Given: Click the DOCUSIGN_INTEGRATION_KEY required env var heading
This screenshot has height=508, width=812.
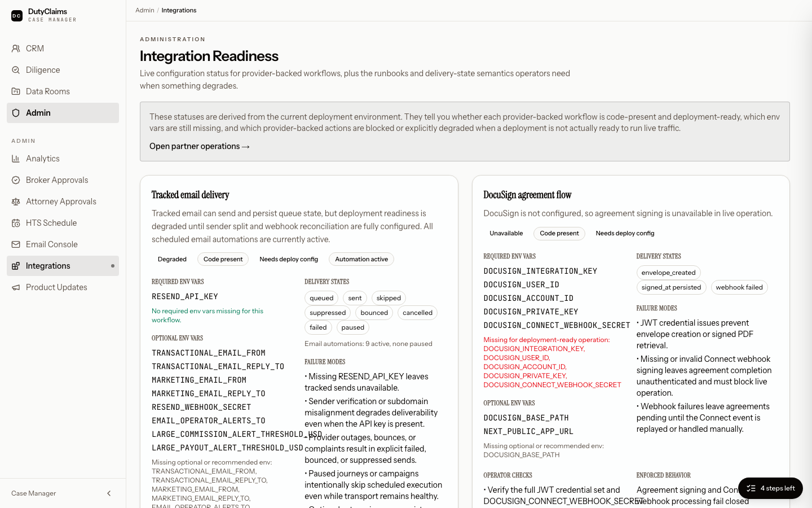Looking at the screenshot, I should coord(540,271).
